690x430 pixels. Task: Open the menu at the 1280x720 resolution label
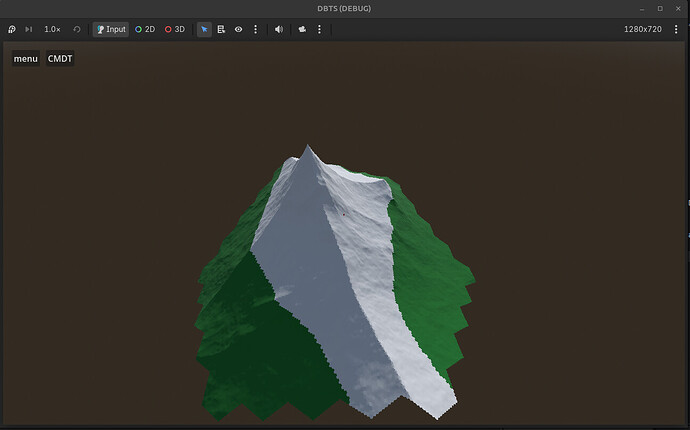676,29
